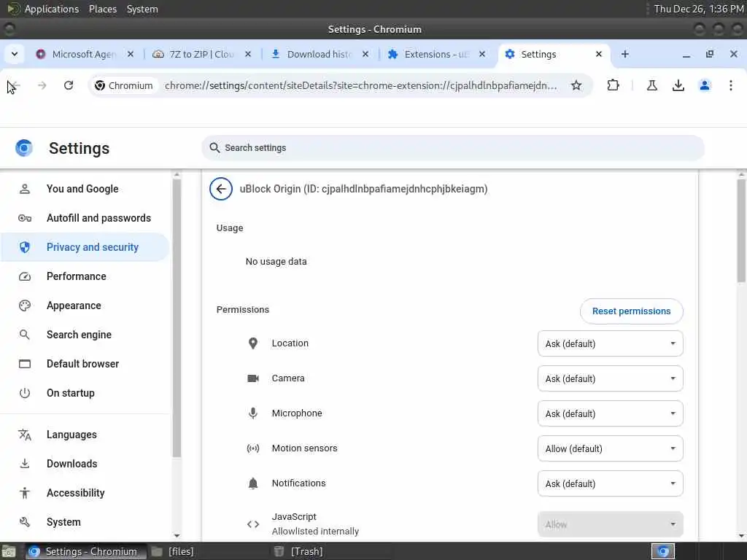Click the Chromium site info chip

coord(124,85)
